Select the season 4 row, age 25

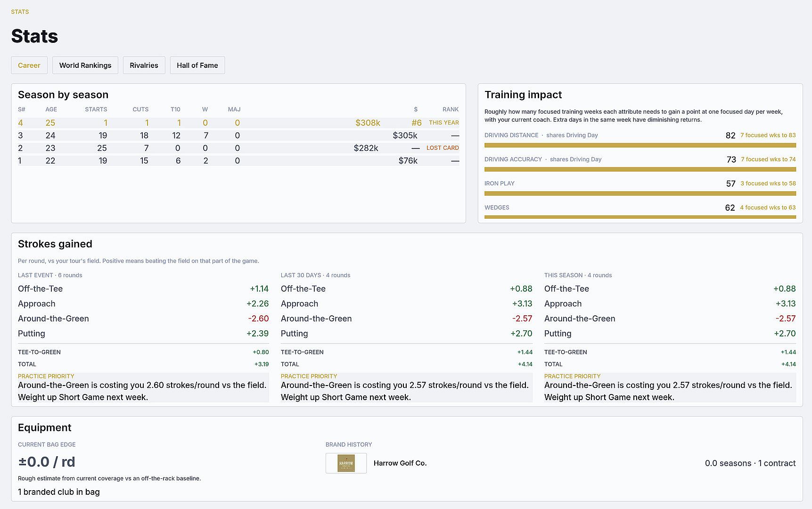(x=238, y=123)
